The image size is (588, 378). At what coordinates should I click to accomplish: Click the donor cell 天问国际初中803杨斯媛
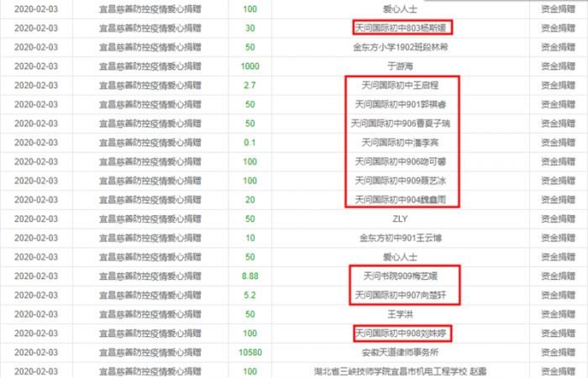[x=400, y=28]
